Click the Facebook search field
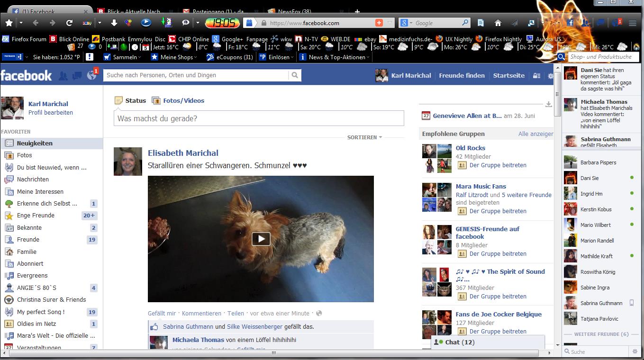This screenshot has width=644, height=360. 196,75
